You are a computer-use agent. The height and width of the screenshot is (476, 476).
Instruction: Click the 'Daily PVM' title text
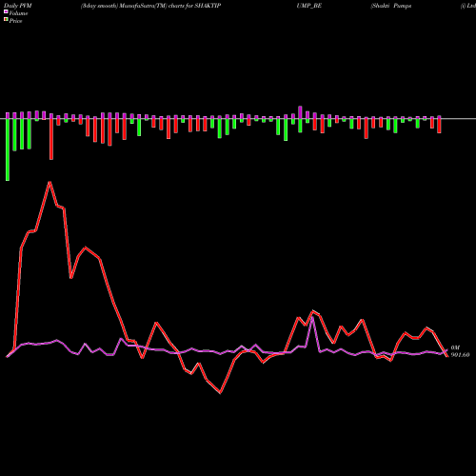click(18, 6)
